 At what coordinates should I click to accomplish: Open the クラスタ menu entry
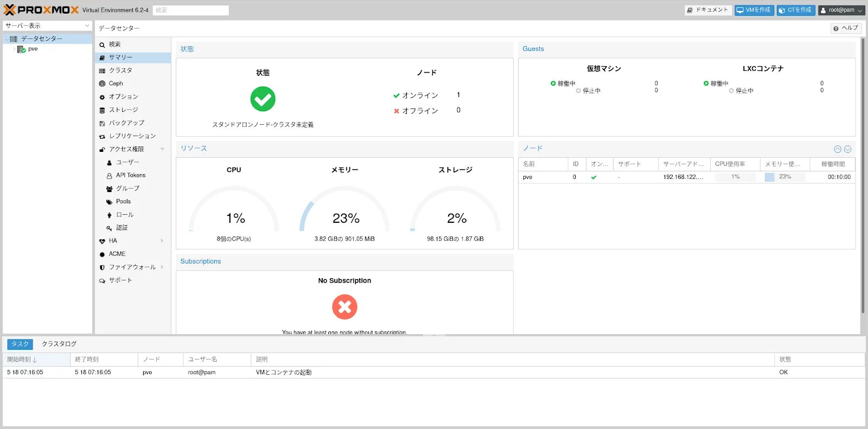point(133,71)
